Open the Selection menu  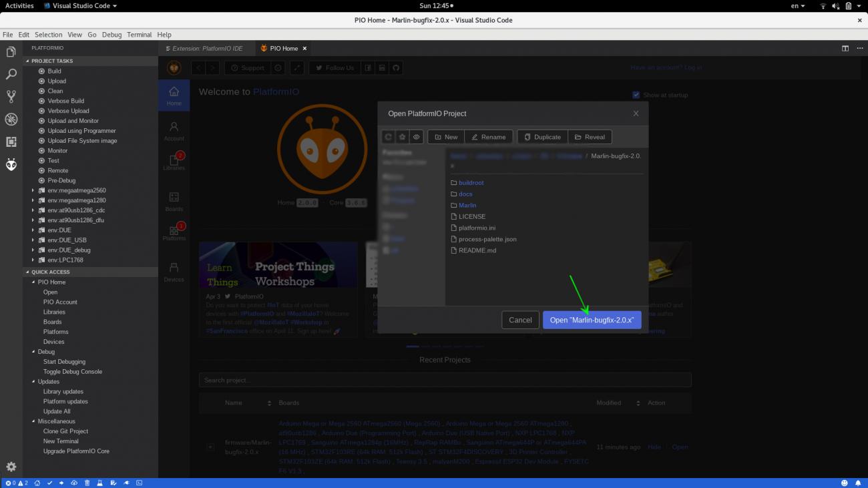[48, 35]
